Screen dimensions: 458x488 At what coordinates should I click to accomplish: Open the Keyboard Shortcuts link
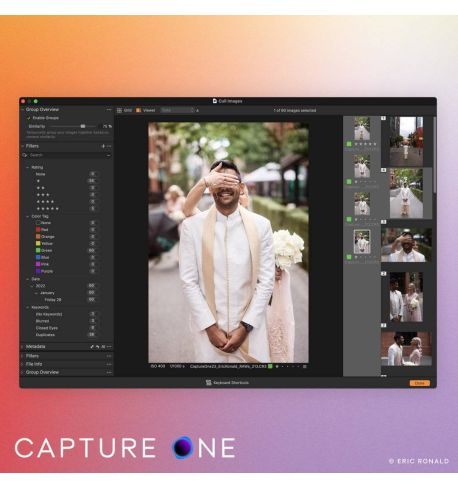pos(228,383)
